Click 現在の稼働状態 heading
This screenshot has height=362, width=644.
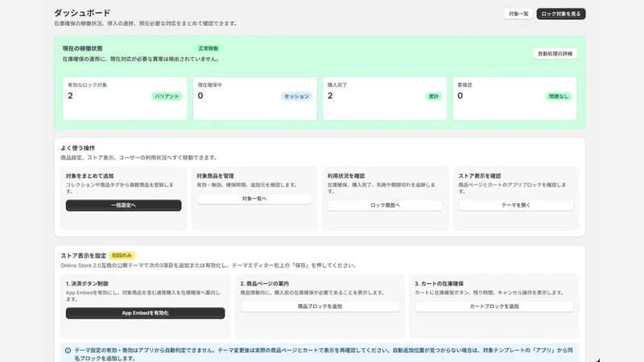pyautogui.click(x=83, y=48)
